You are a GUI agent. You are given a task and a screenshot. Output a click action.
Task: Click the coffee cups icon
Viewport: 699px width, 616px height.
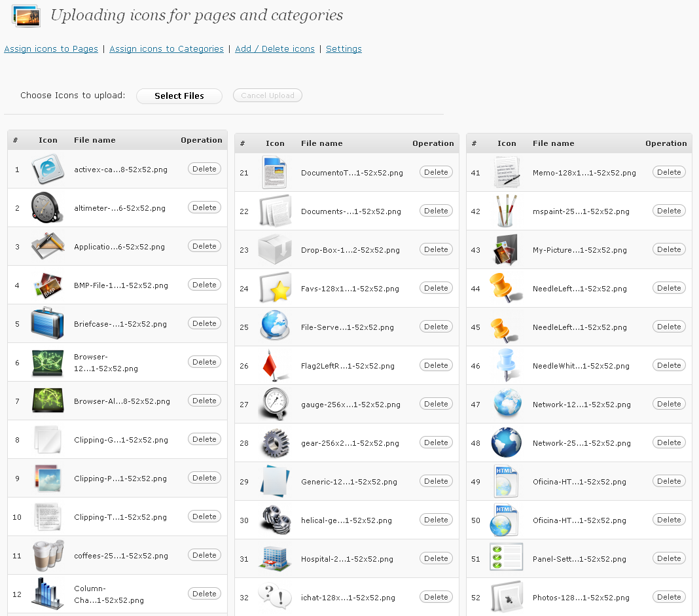click(48, 555)
